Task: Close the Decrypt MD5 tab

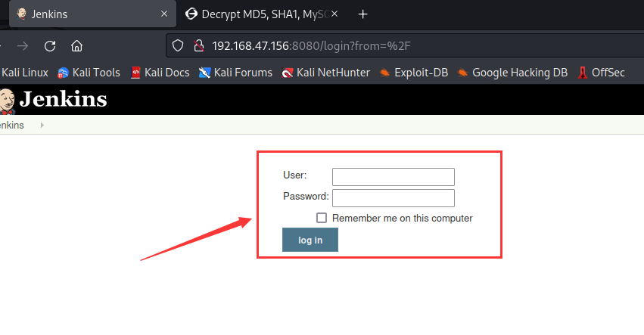Action: [334, 14]
